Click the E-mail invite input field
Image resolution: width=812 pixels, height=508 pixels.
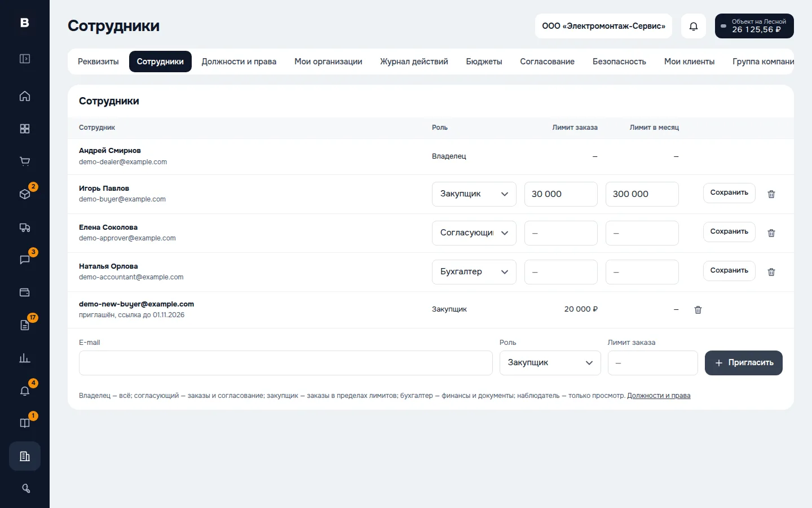[286, 363]
